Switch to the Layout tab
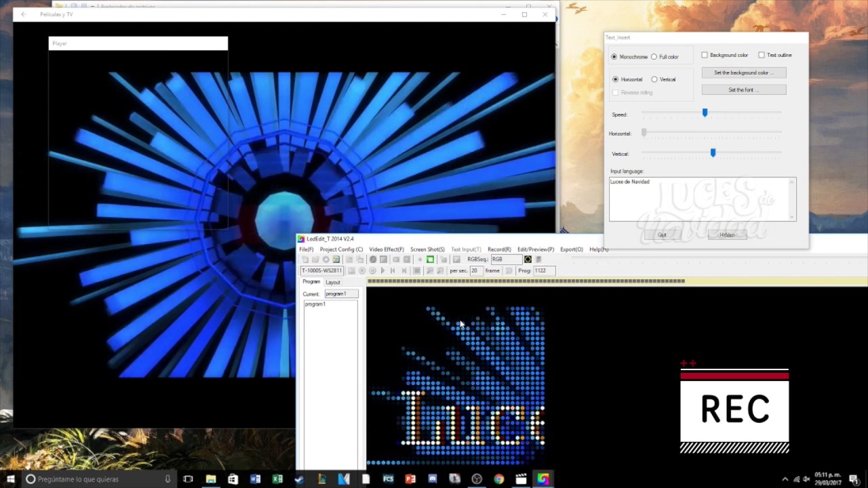 tap(333, 282)
